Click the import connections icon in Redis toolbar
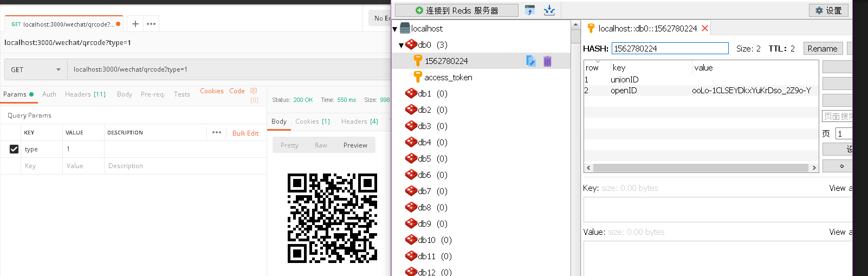Screen dimensions: 868x276 point(530,10)
